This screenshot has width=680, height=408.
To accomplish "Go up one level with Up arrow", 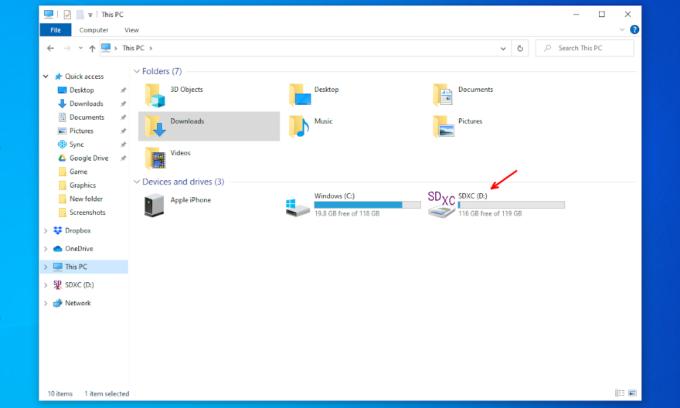I will [x=92, y=48].
